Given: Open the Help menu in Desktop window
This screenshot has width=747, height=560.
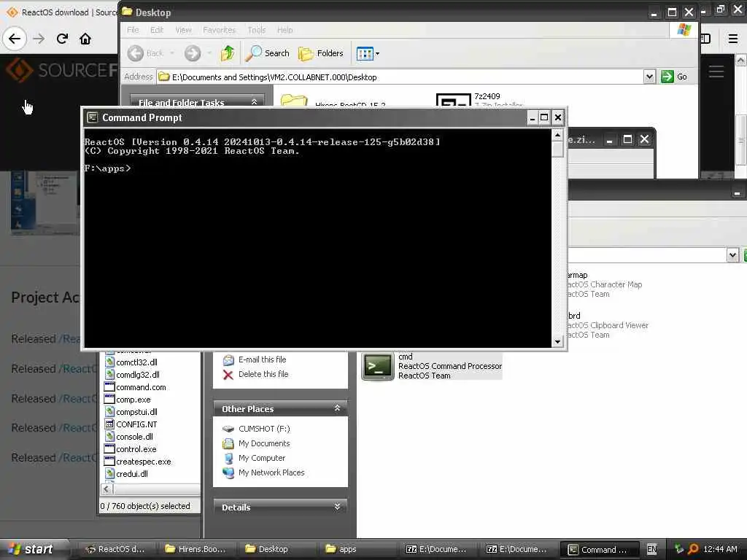Looking at the screenshot, I should pyautogui.click(x=285, y=30).
